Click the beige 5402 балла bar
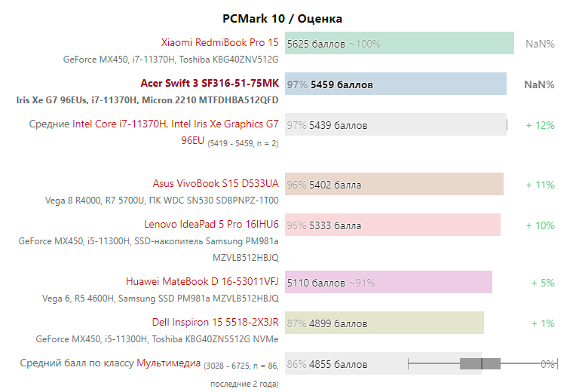Image resolution: width=576 pixels, height=392 pixels. [394, 185]
